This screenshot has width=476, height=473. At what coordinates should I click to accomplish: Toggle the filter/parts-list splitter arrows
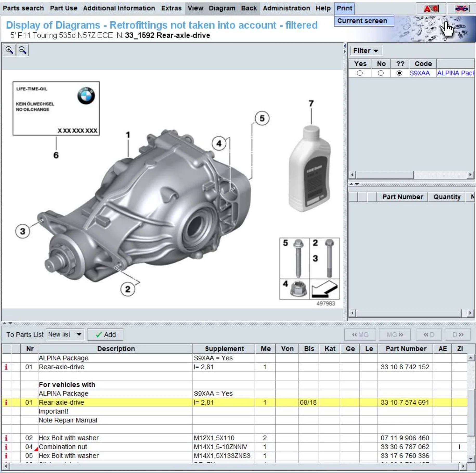354,184
